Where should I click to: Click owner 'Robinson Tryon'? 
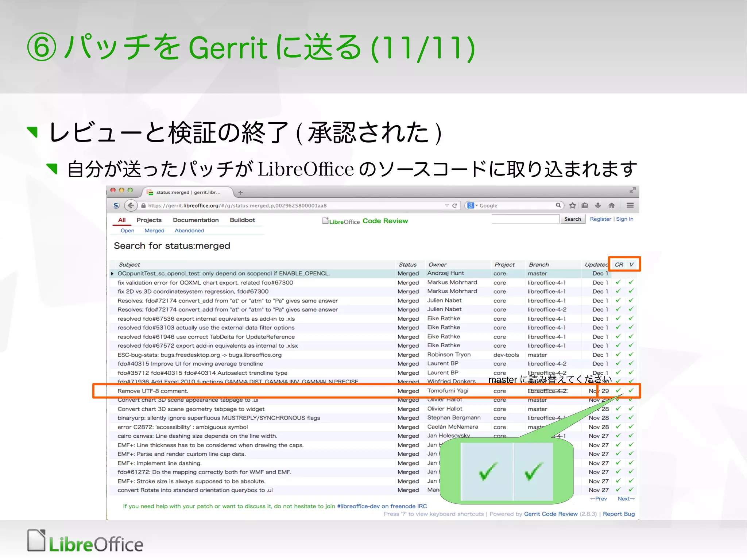(449, 355)
